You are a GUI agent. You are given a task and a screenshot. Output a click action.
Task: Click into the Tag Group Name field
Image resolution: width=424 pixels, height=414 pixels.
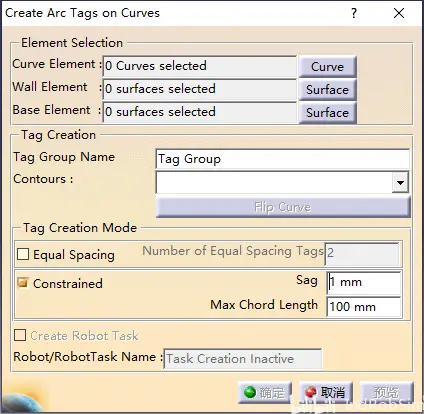click(282, 159)
